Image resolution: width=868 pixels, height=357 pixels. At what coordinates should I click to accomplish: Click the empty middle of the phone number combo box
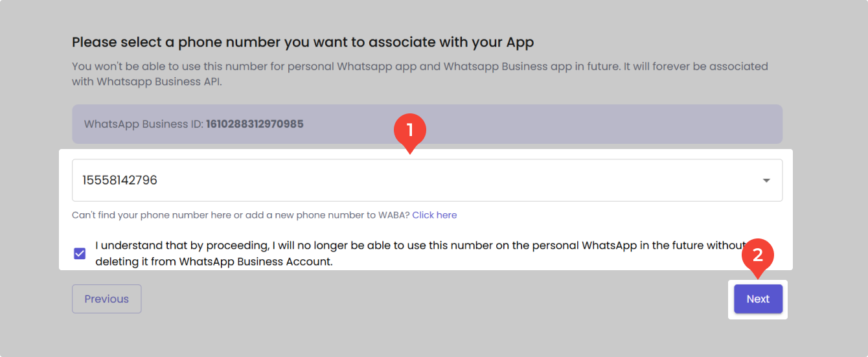[427, 181]
